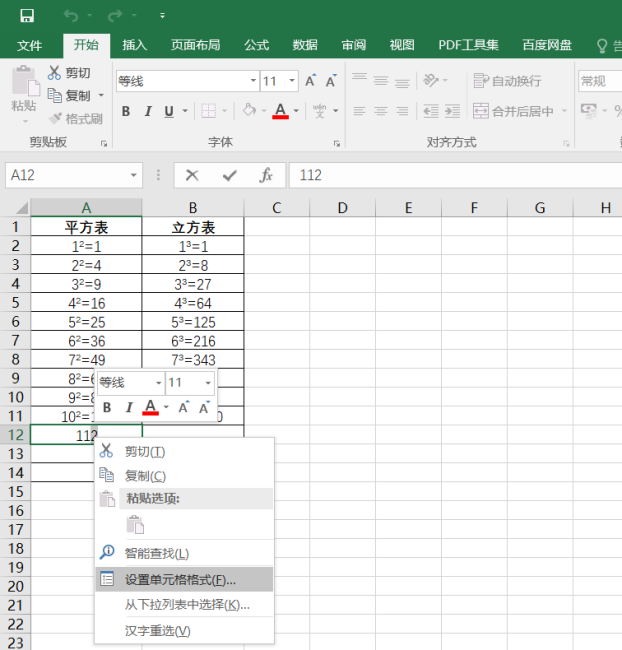Image resolution: width=622 pixels, height=650 pixels.
Task: Click the Cut scissors icon in ribbon
Action: coord(54,73)
